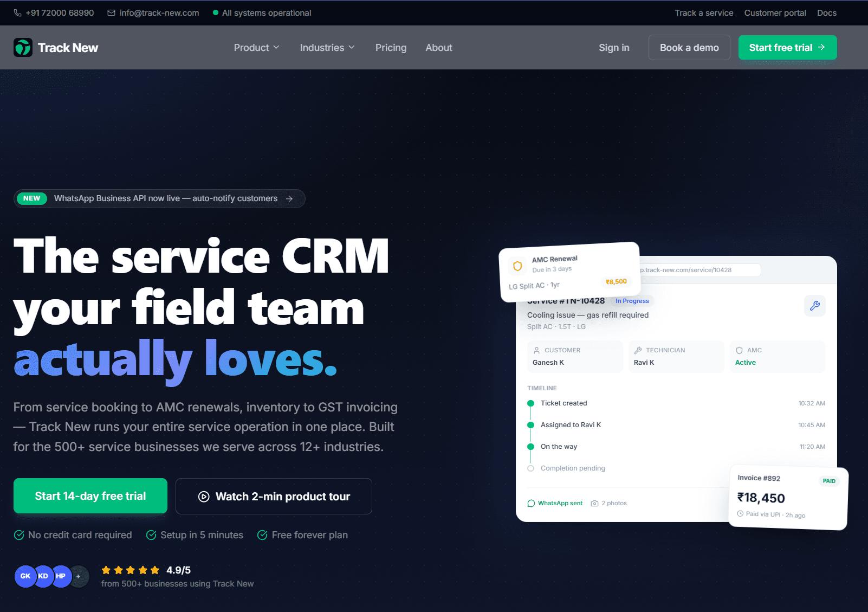Viewport: 868px width, 612px height.
Task: Open the Pricing page
Action: 391,48
